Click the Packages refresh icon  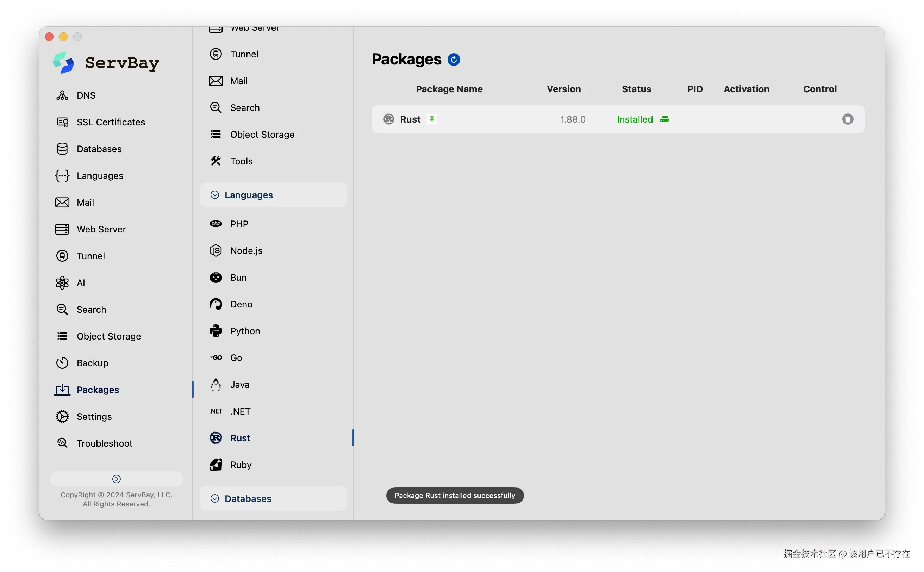click(454, 60)
